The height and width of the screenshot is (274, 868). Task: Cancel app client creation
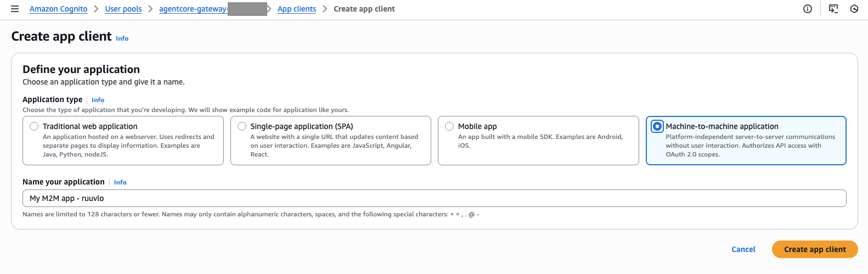coord(743,249)
